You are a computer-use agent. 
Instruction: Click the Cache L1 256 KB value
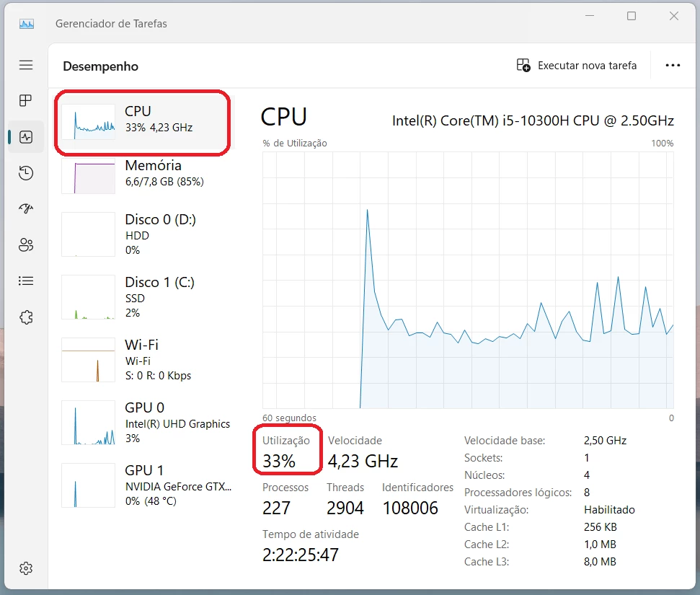coord(600,527)
